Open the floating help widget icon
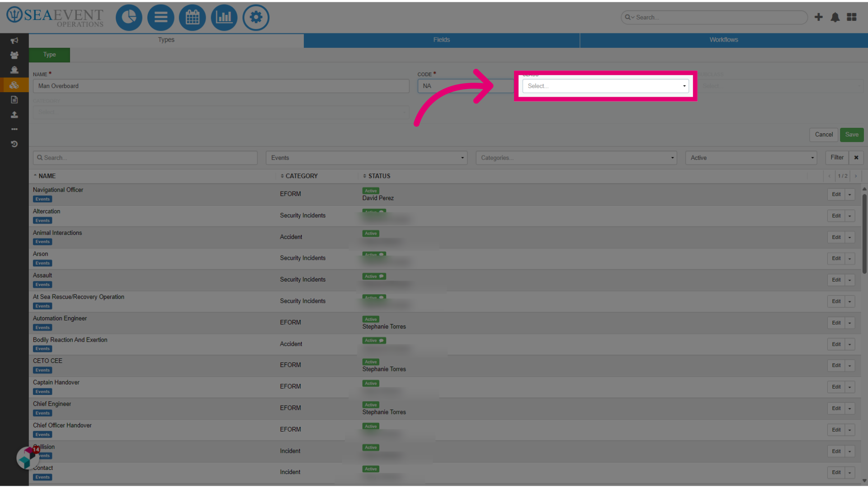The image size is (868, 488). 27,457
